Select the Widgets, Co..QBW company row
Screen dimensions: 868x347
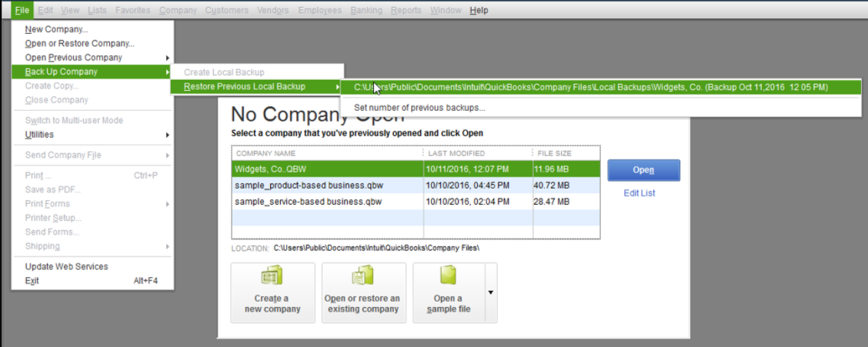(x=416, y=168)
